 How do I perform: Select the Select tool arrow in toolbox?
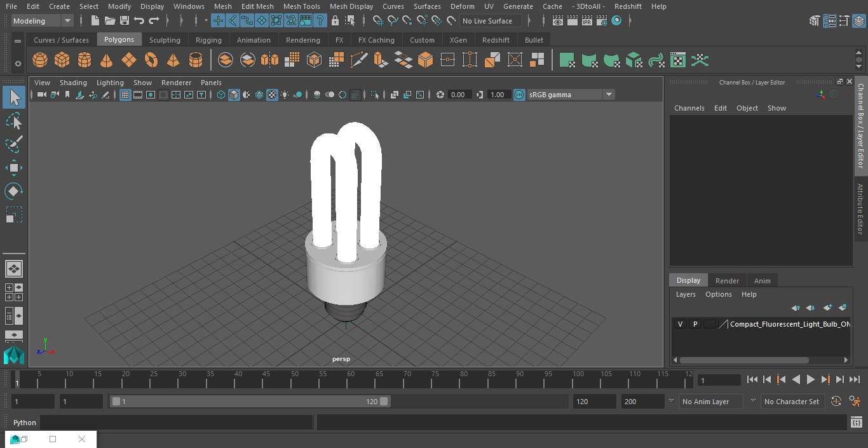14,97
